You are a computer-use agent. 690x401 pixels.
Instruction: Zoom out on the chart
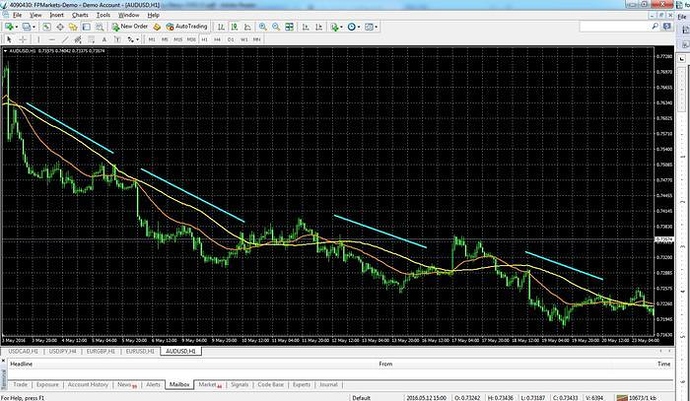[x=276, y=27]
